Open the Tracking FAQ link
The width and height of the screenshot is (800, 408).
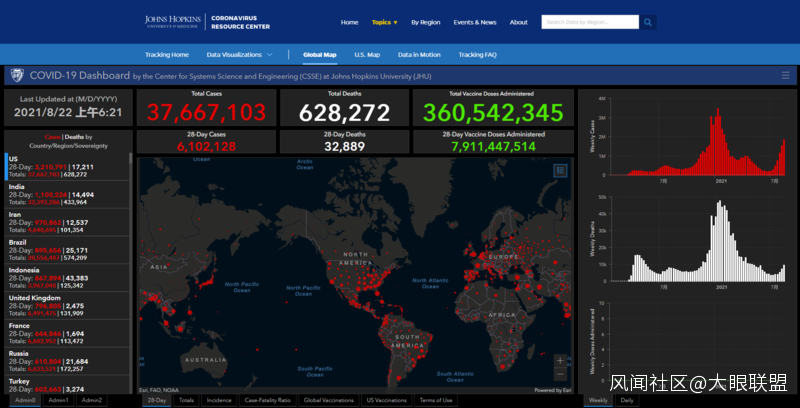[480, 54]
